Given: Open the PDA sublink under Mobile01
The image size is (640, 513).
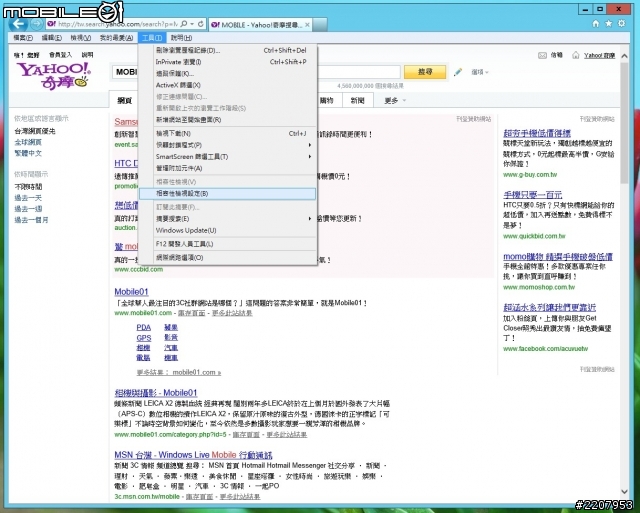Looking at the screenshot, I should pos(144,327).
